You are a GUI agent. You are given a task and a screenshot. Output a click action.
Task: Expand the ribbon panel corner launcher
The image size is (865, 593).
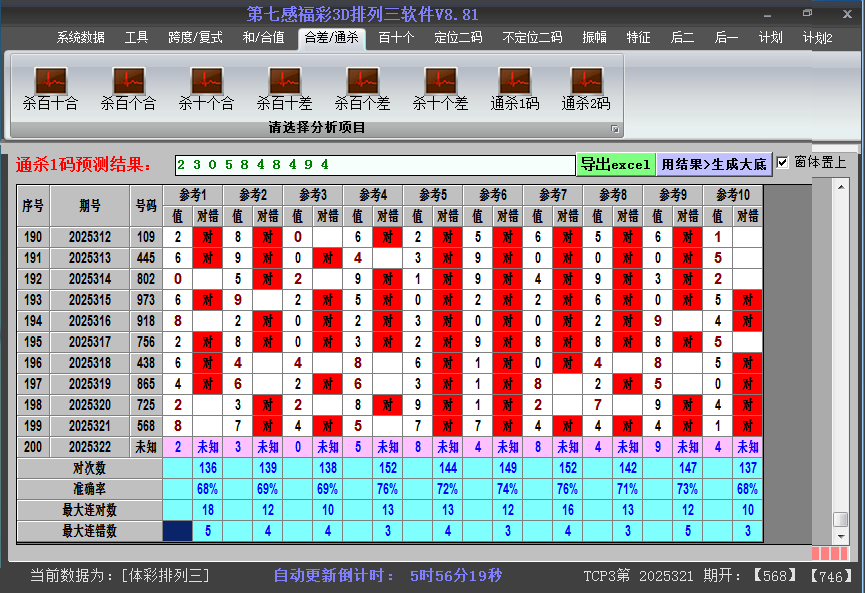pyautogui.click(x=615, y=129)
